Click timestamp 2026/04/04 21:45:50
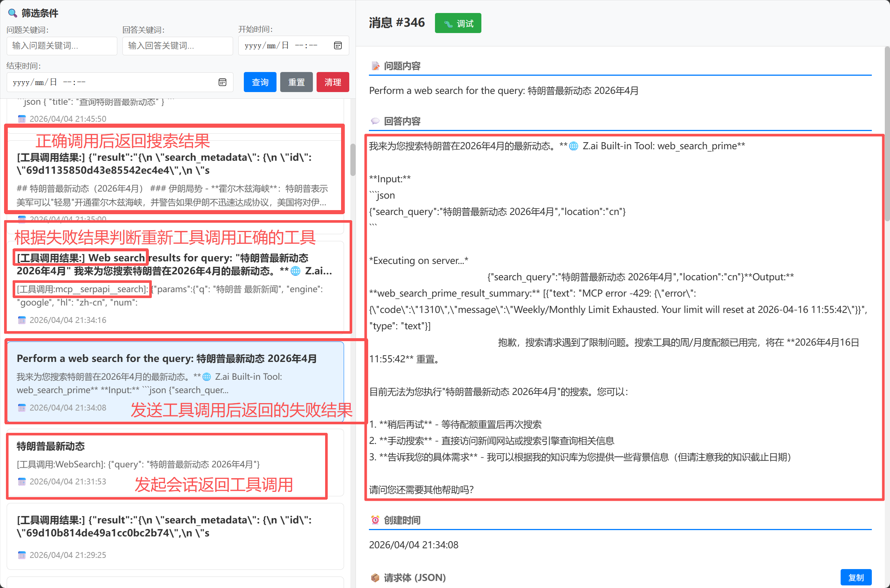Screen dimensions: 890x588 (x=68, y=119)
